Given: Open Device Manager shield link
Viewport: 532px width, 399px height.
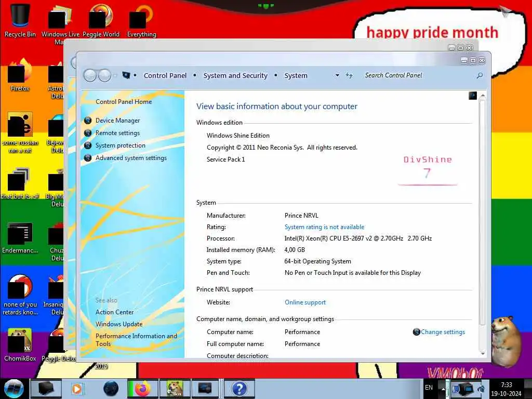Looking at the screenshot, I should [117, 121].
